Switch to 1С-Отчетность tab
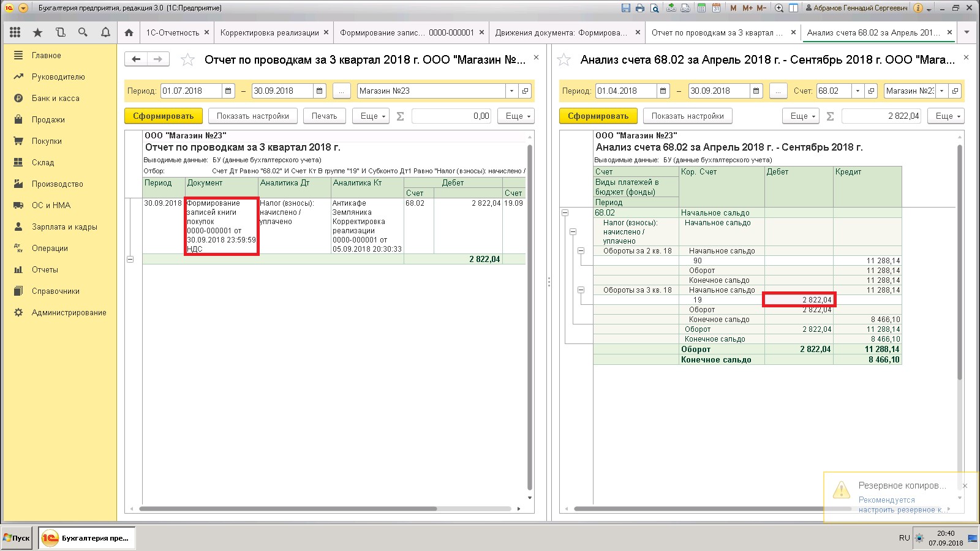 [x=172, y=32]
